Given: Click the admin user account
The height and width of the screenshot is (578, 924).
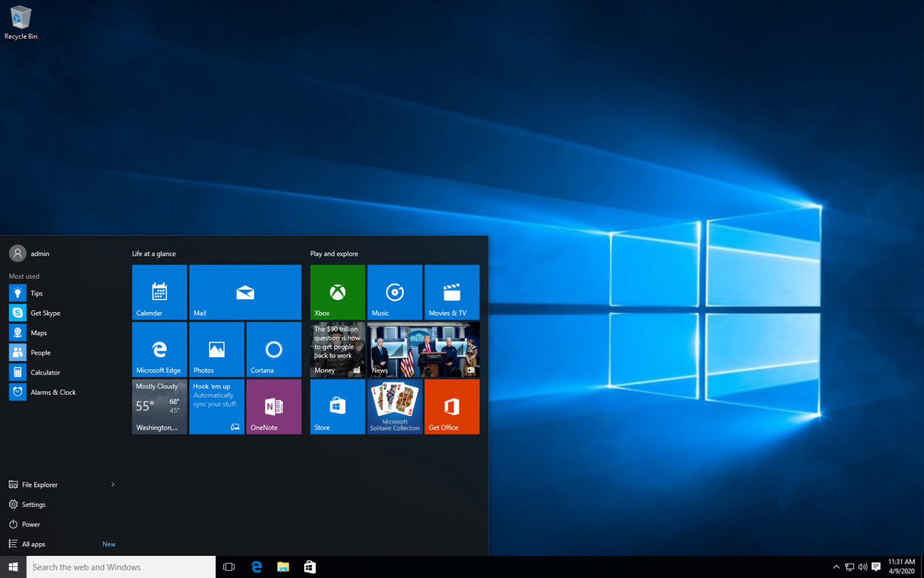Looking at the screenshot, I should coord(29,253).
